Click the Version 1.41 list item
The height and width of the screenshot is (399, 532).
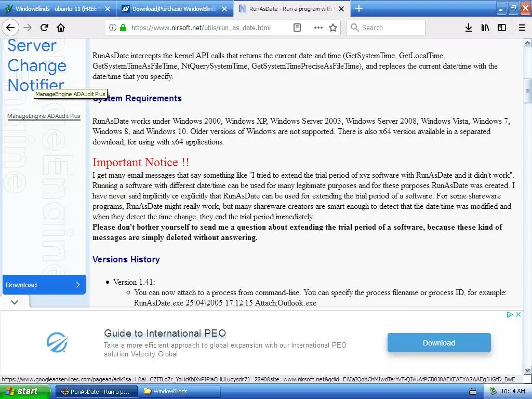(134, 282)
